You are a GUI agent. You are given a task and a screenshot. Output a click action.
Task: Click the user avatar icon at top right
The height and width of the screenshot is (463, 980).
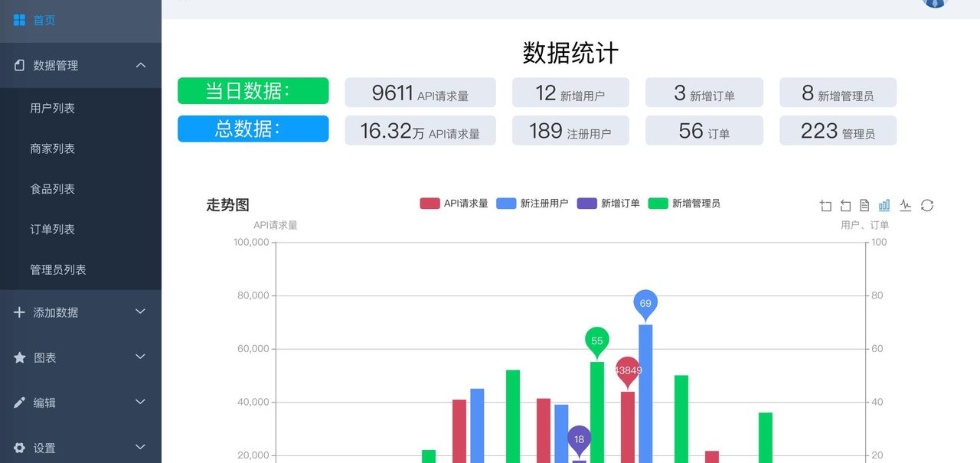(x=934, y=4)
